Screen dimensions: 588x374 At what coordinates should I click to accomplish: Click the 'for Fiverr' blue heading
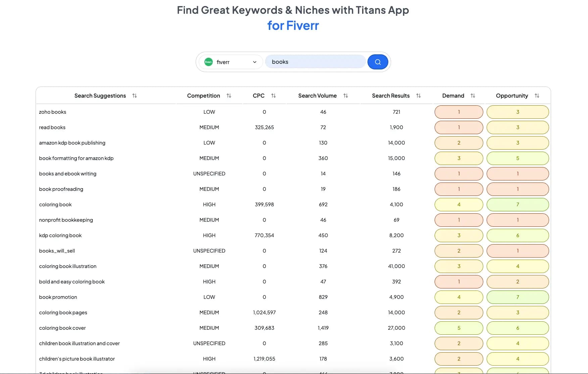[x=293, y=25]
